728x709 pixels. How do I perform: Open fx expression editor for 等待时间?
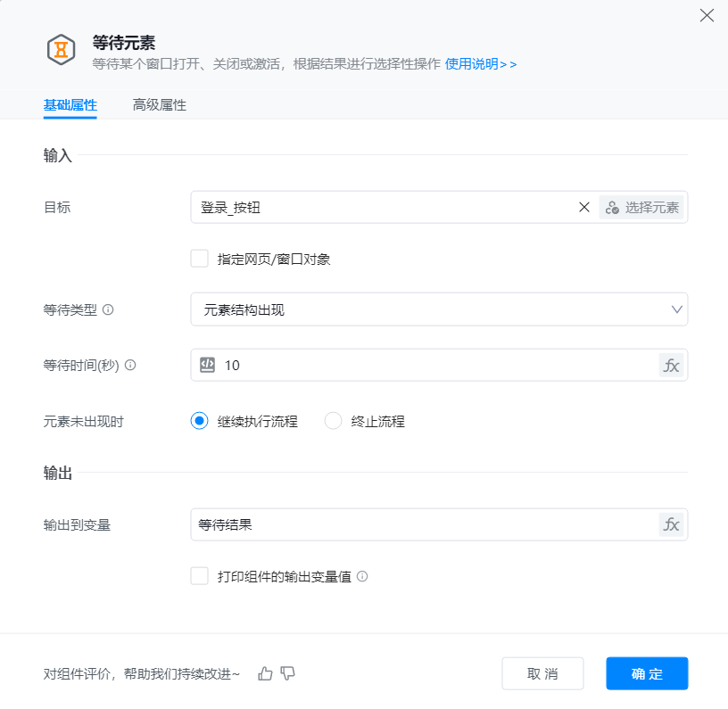coord(671,365)
